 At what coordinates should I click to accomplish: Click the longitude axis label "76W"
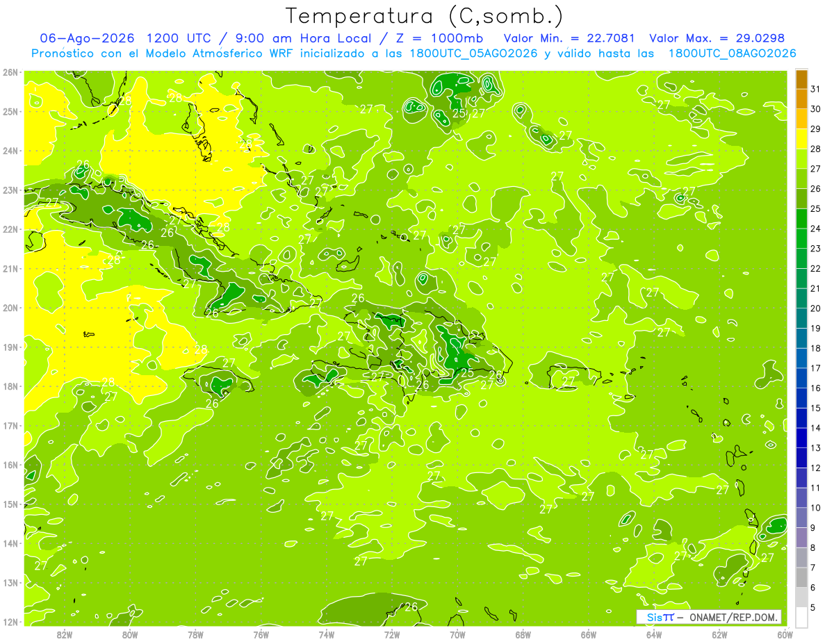261,634
